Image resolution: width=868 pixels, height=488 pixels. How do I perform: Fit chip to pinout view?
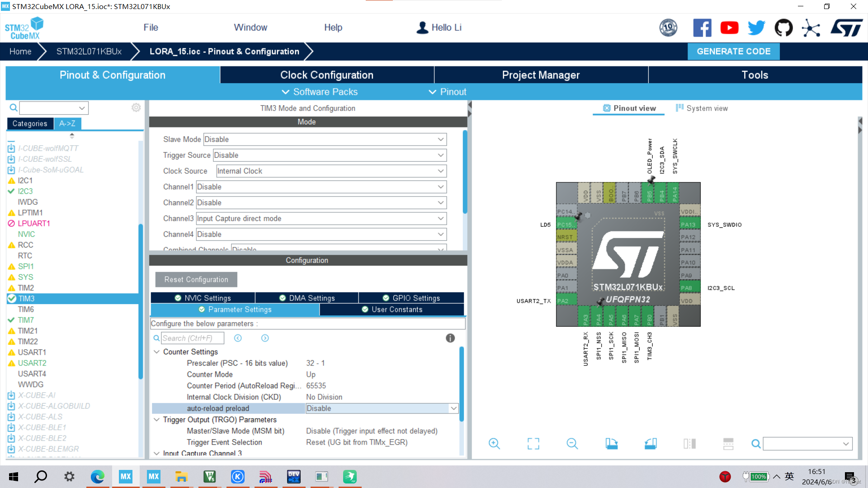click(x=533, y=444)
